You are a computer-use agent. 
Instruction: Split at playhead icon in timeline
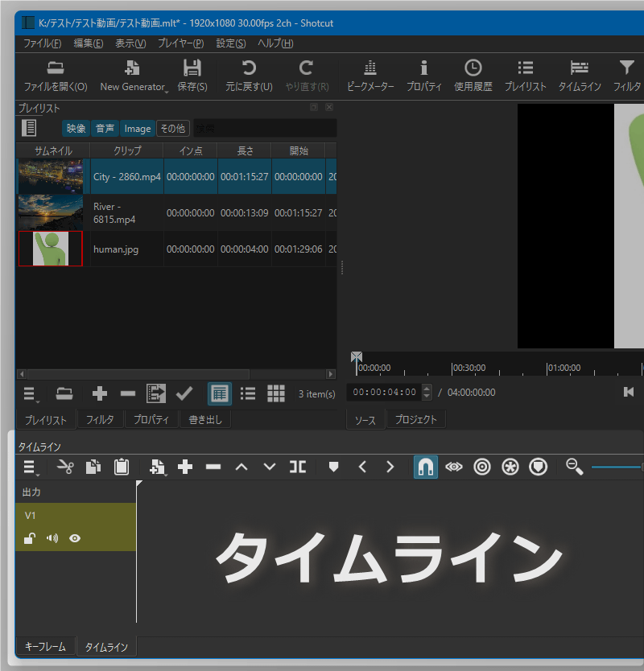pos(298,467)
